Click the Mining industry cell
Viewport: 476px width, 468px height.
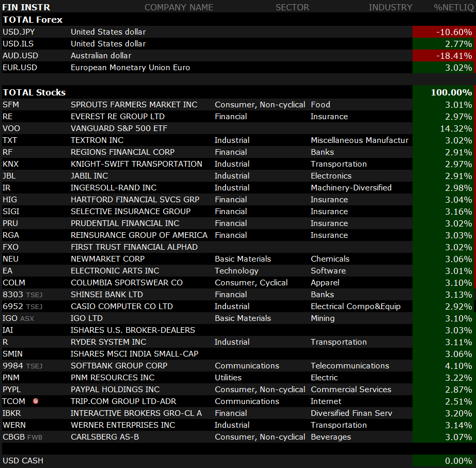[x=323, y=318]
